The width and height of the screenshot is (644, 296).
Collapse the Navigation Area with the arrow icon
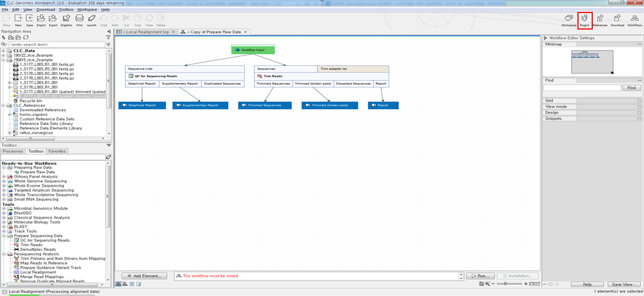point(109,32)
